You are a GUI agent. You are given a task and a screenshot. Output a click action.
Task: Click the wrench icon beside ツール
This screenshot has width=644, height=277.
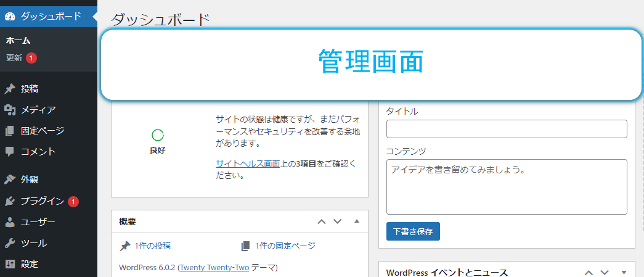coord(10,243)
